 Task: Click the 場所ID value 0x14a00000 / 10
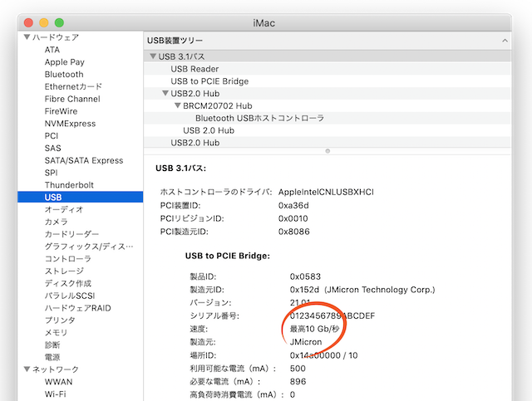point(323,355)
